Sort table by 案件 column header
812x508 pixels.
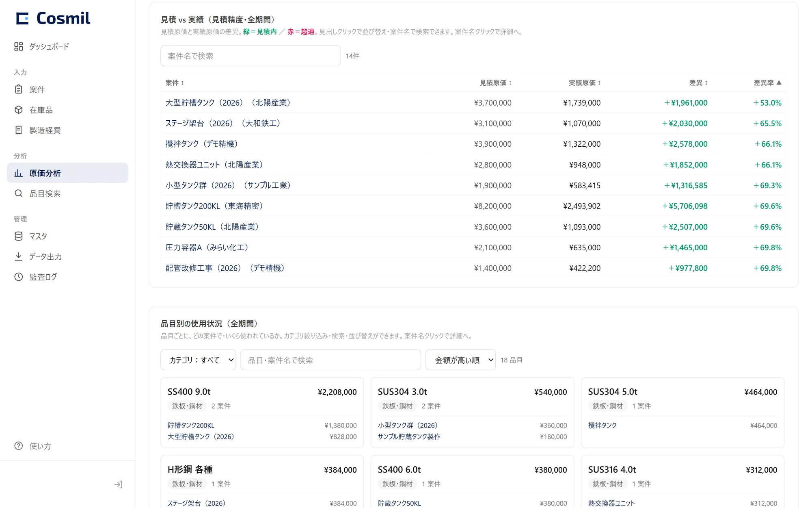pos(175,83)
